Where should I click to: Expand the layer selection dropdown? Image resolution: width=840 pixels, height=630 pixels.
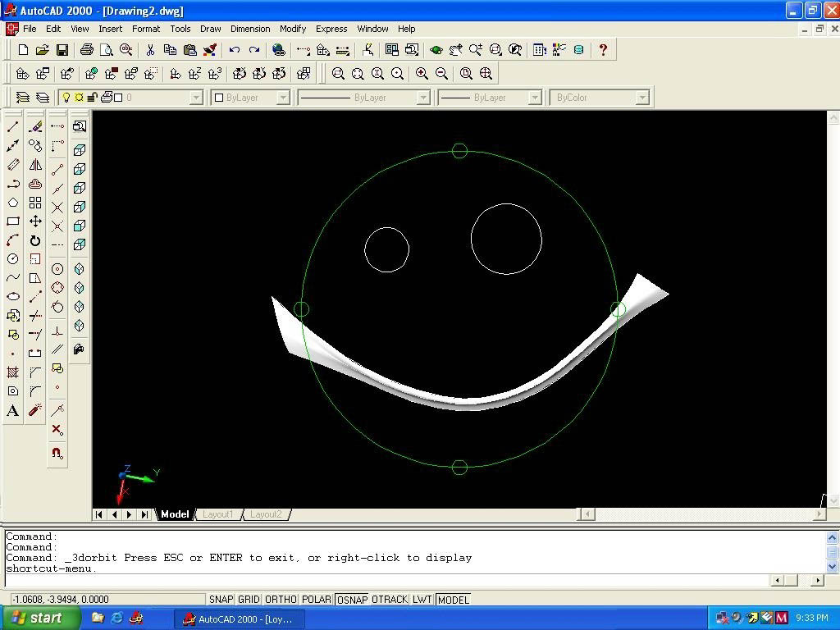195,98
